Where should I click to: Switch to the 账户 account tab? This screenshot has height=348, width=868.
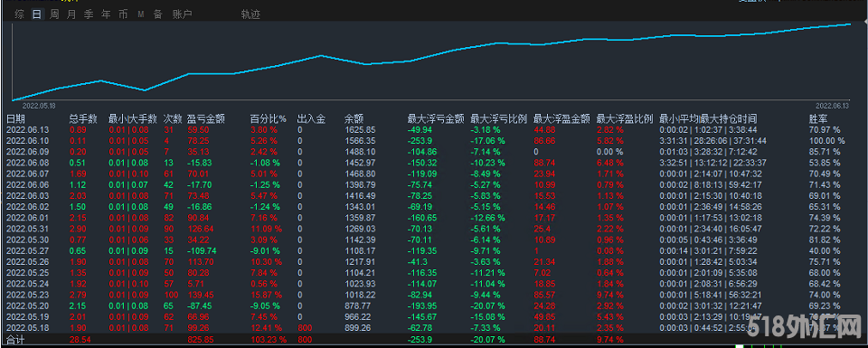pyautogui.click(x=182, y=14)
